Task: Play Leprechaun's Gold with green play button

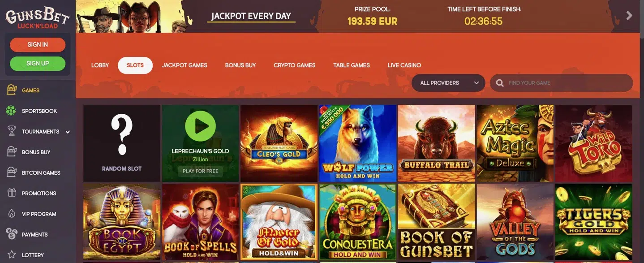Action: click(200, 126)
